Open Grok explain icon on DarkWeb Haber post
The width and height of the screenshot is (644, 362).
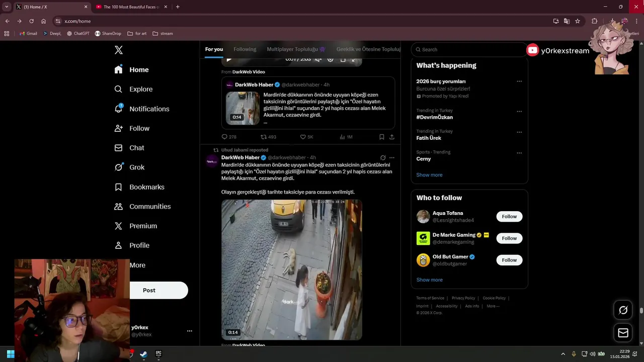coord(383,157)
